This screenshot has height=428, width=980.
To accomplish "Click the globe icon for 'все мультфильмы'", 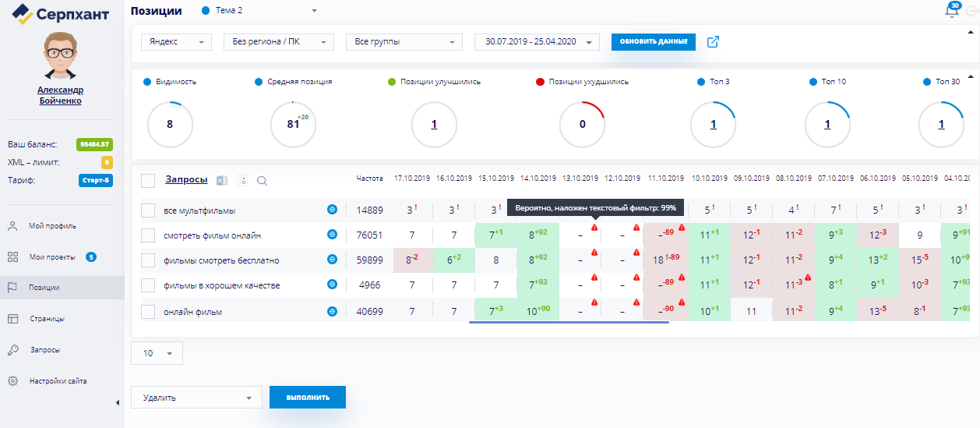I will click(332, 210).
